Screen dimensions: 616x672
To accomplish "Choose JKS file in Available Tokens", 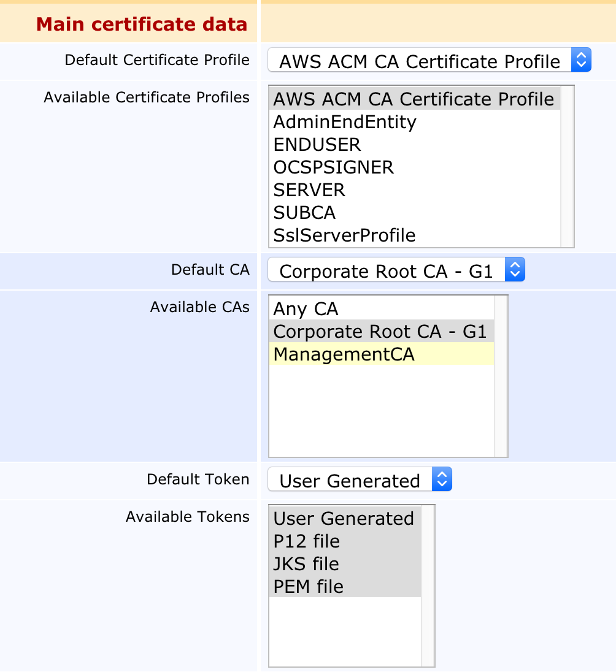I will [x=306, y=564].
